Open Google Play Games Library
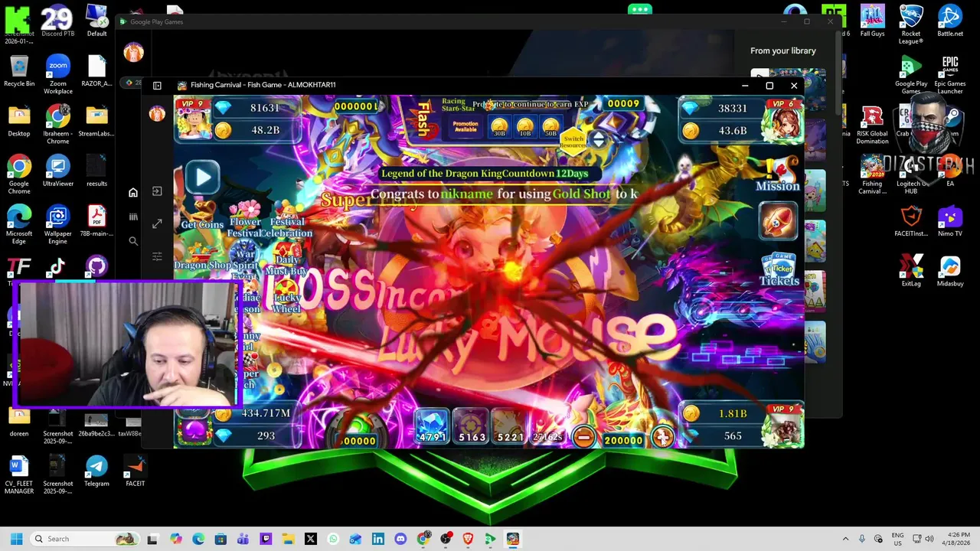Image resolution: width=980 pixels, height=551 pixels. pos(133,217)
